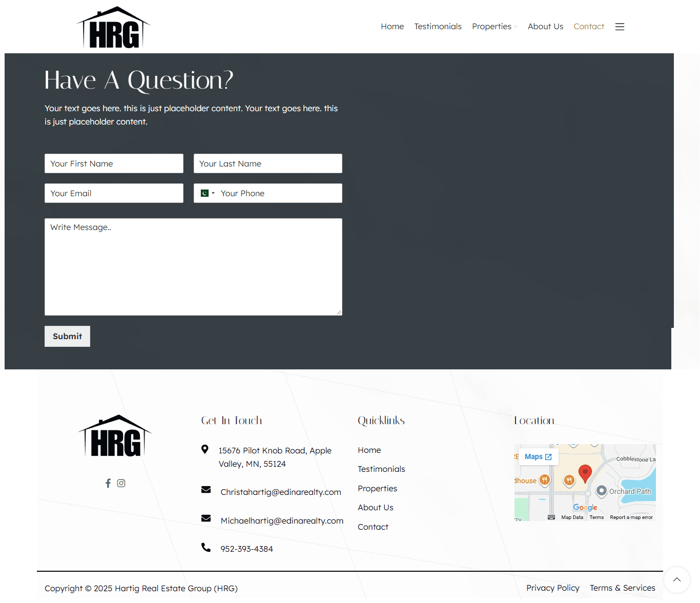Open Testimonials in header navigation
Image resolution: width=700 pixels, height=603 pixels.
pyautogui.click(x=438, y=27)
